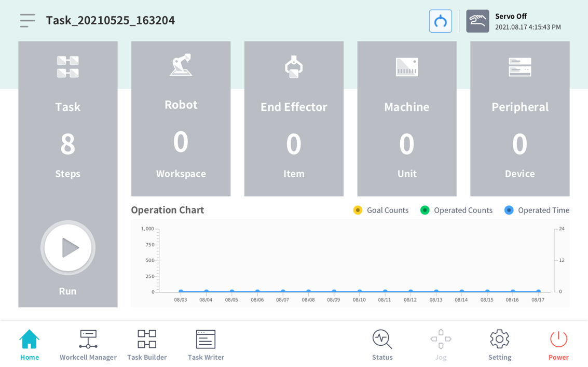
Task: Go to the Home tab
Action: 30,345
